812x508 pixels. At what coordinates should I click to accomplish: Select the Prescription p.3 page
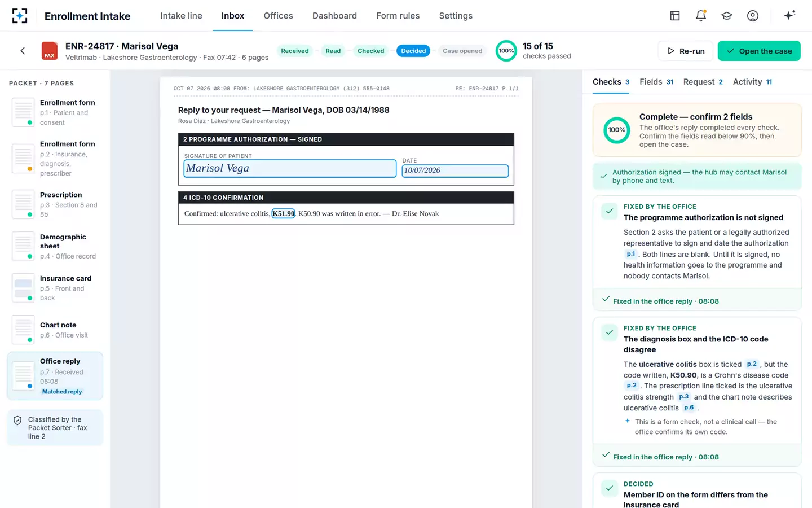(x=55, y=204)
